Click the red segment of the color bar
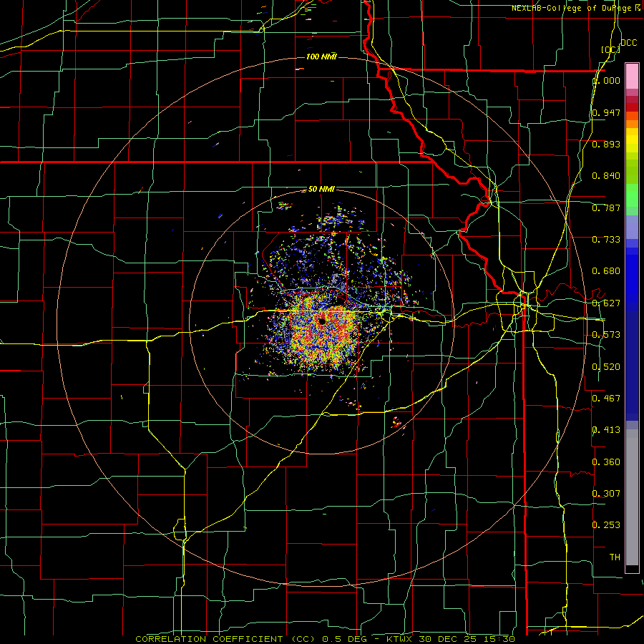This screenshot has width=644, height=644. pyautogui.click(x=632, y=107)
